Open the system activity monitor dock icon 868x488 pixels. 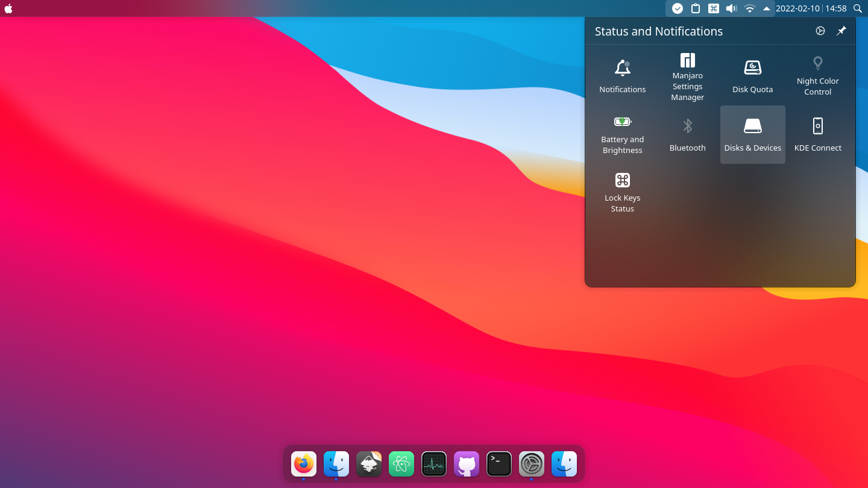[434, 464]
